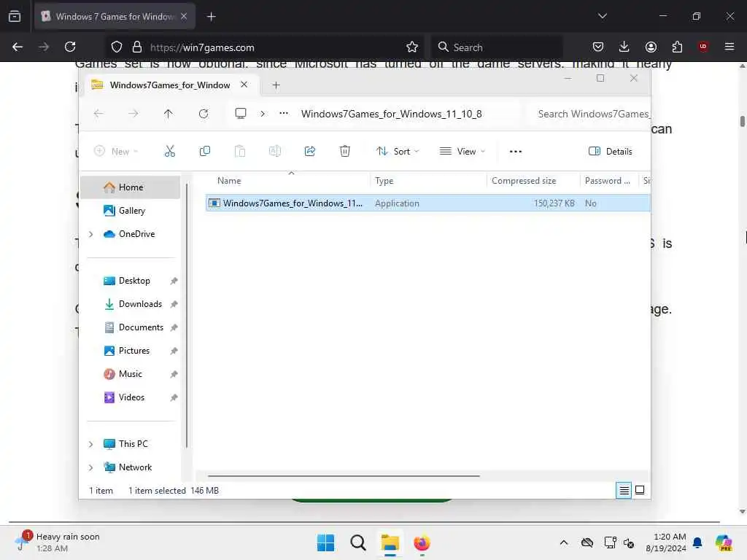
Task: Open the View dropdown menu
Action: tap(462, 152)
